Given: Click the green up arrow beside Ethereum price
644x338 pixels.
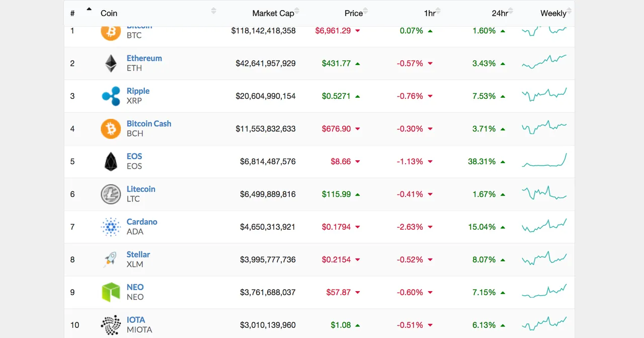Looking at the screenshot, I should click(358, 63).
